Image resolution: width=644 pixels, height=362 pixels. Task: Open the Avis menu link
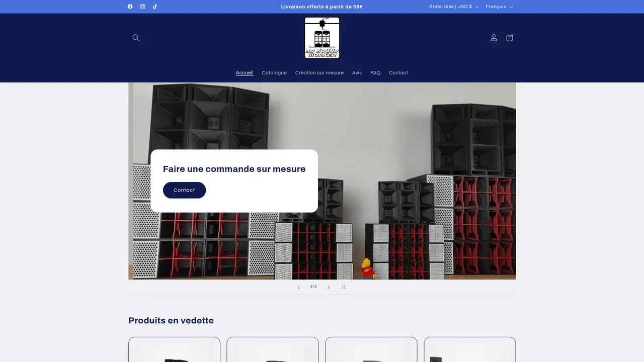point(357,73)
